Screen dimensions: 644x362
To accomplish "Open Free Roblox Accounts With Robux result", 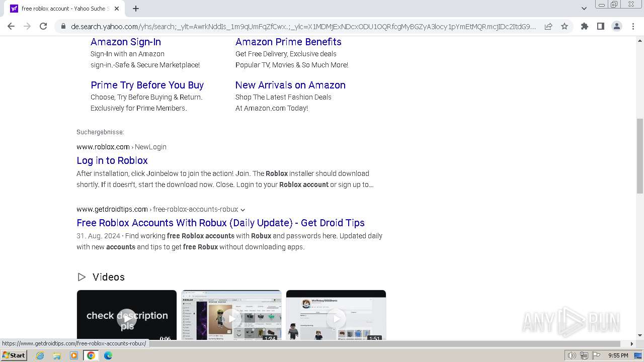I will pyautogui.click(x=220, y=223).
